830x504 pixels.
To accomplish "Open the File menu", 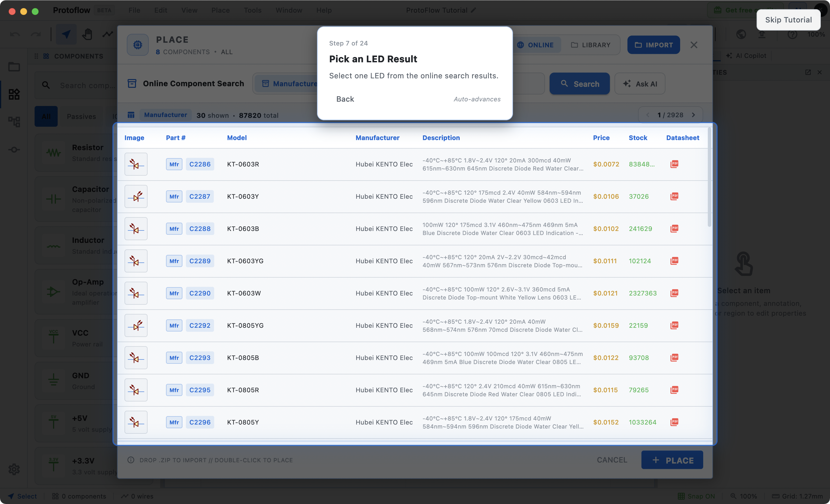I will [134, 10].
